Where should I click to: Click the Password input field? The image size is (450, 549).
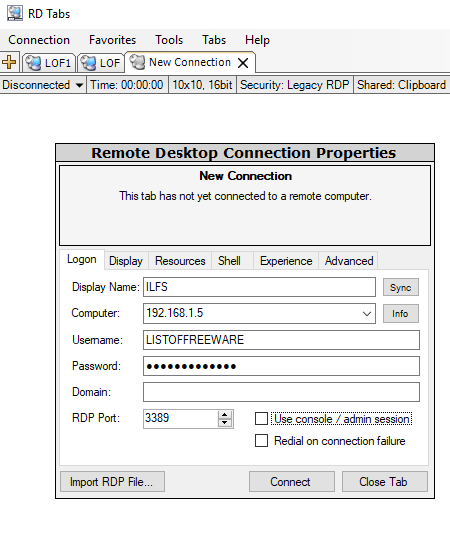pyautogui.click(x=281, y=366)
